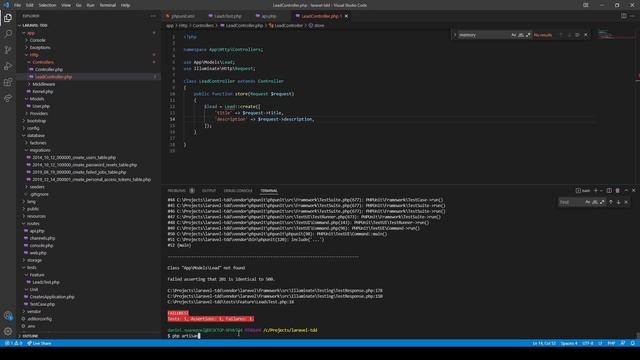Open the terminal launch profile dropdown

click(601, 191)
